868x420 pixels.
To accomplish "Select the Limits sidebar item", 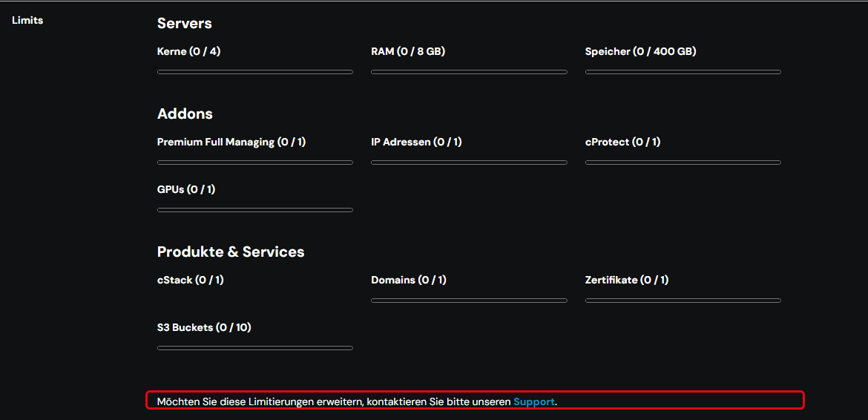I will coord(27,21).
